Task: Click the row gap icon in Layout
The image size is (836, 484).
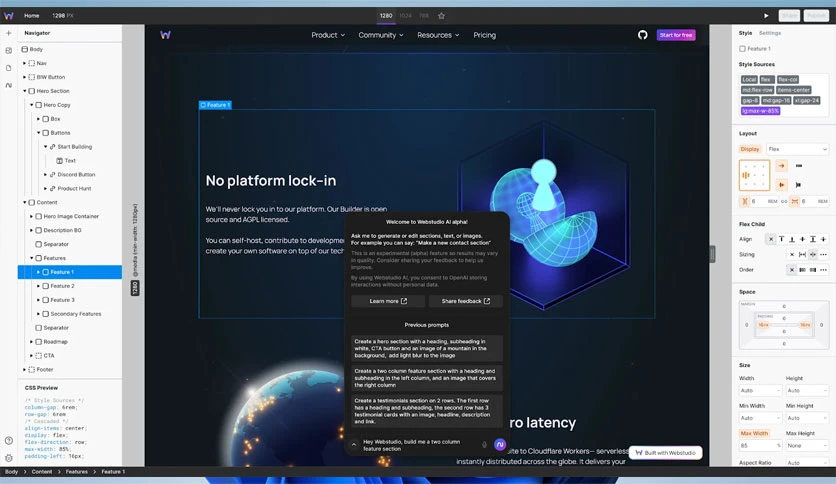Action: tap(794, 201)
